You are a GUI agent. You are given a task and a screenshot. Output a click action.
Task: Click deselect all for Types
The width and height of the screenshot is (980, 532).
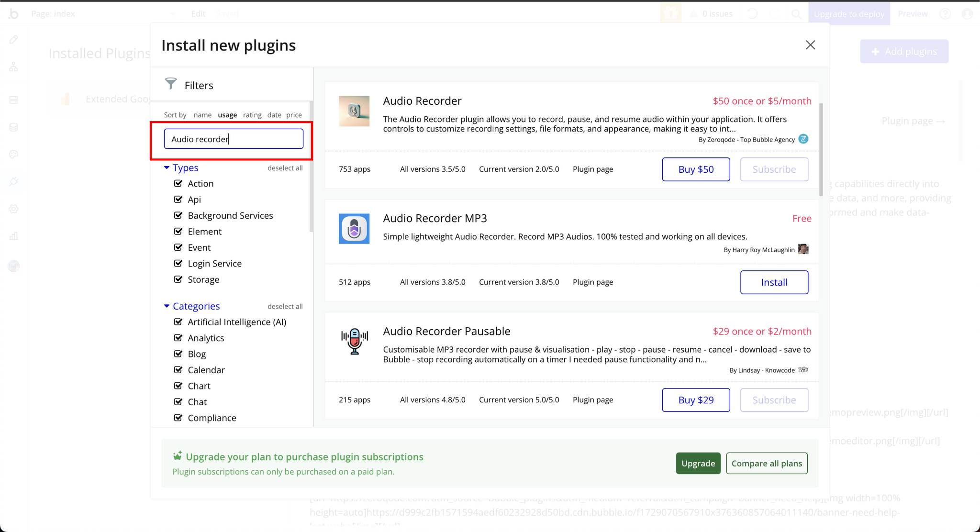pos(285,168)
